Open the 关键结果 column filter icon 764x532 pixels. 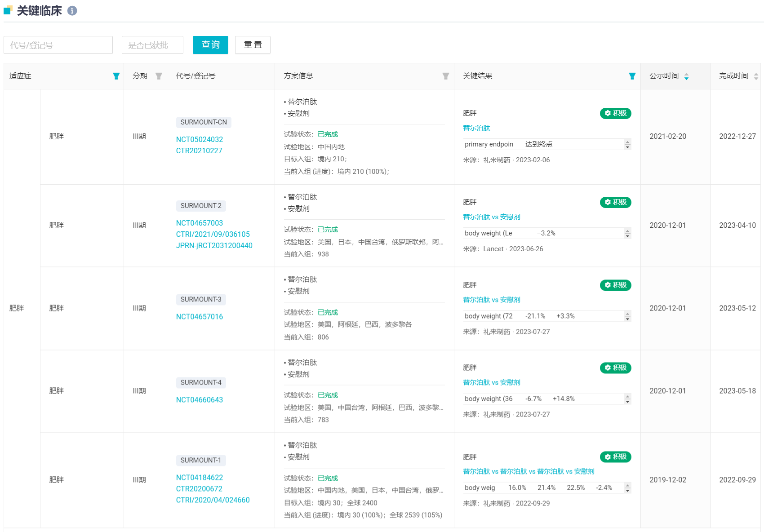pos(632,76)
